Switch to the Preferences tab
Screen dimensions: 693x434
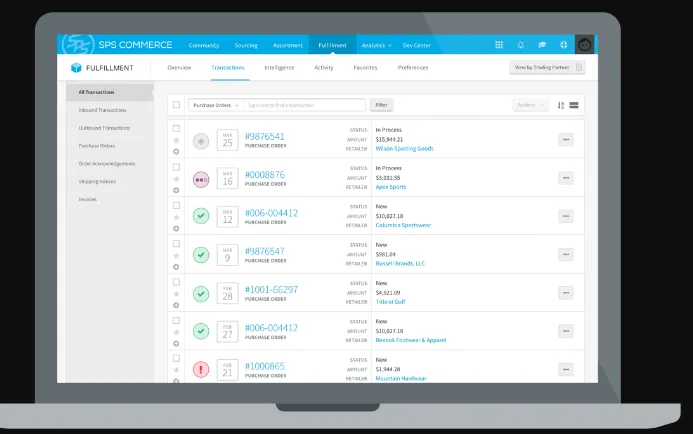pyautogui.click(x=413, y=68)
